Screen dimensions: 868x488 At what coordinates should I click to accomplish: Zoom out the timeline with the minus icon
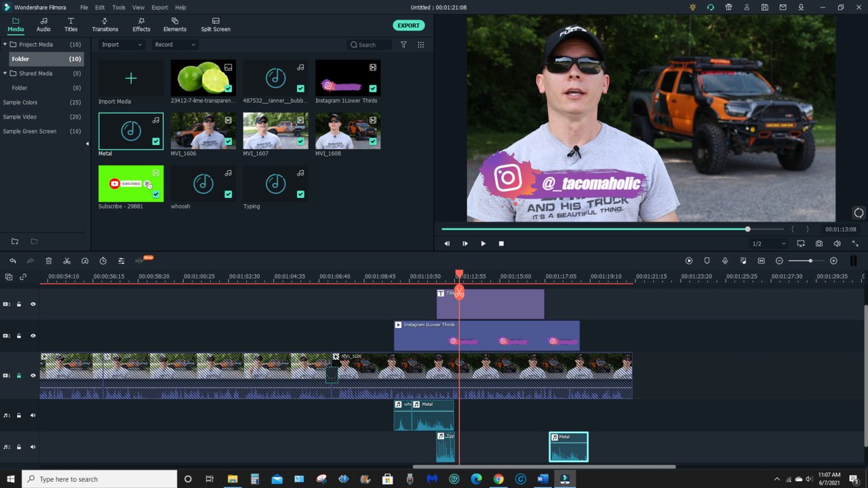click(x=779, y=261)
